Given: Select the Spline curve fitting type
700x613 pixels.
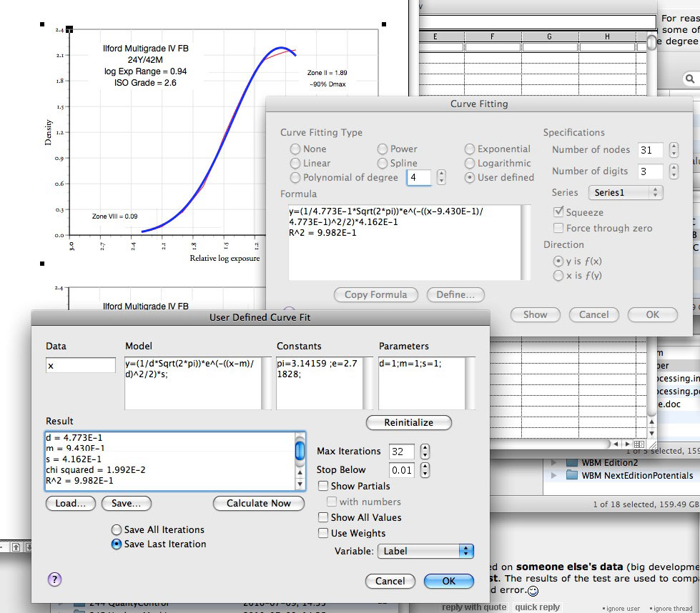Looking at the screenshot, I should tap(382, 163).
